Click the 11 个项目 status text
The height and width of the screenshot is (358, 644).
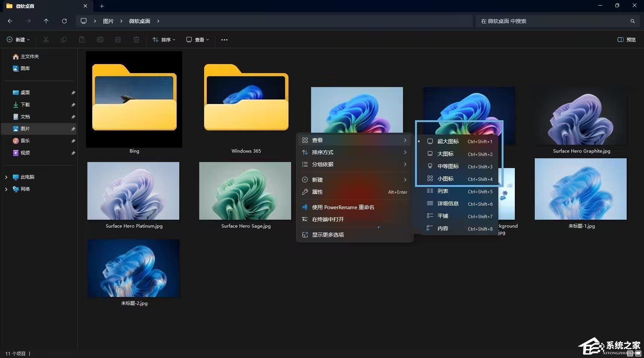click(15, 354)
